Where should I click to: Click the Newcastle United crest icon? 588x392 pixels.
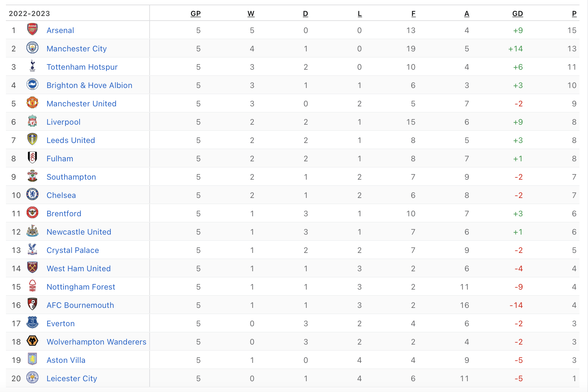click(x=32, y=231)
